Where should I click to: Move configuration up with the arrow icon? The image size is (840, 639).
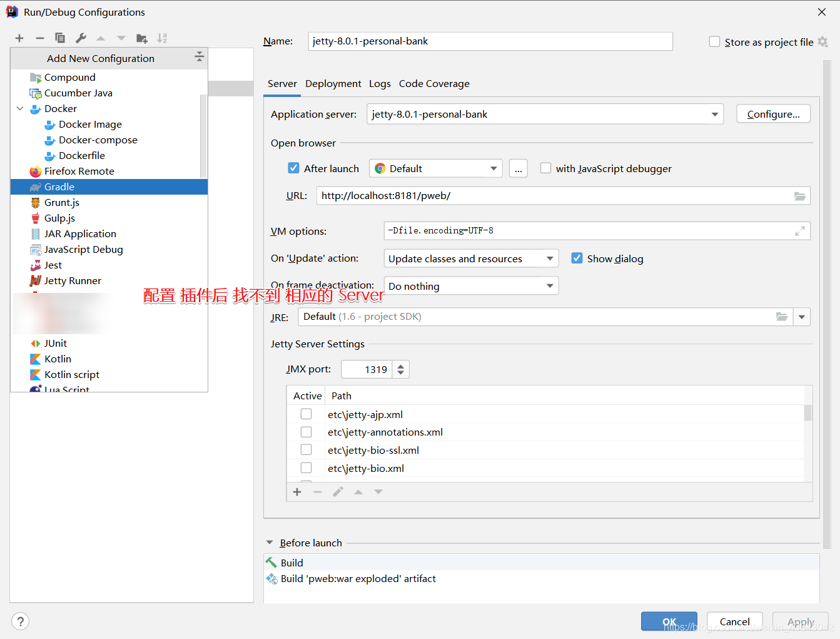pyautogui.click(x=101, y=38)
